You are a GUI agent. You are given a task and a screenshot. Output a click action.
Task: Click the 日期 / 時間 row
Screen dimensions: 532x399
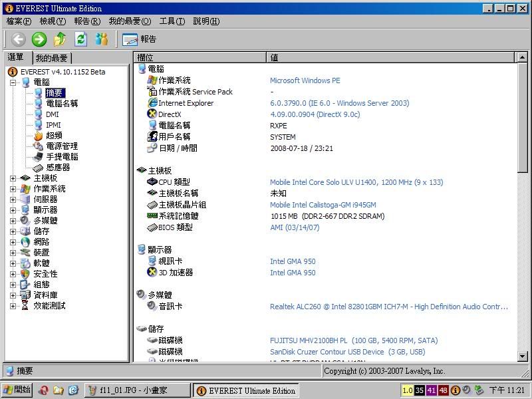[325, 148]
